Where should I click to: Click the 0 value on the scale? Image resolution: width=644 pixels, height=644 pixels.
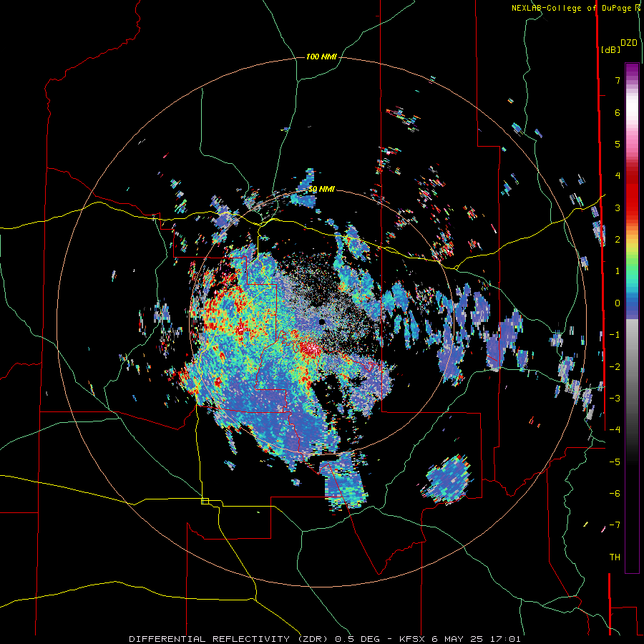coord(618,303)
